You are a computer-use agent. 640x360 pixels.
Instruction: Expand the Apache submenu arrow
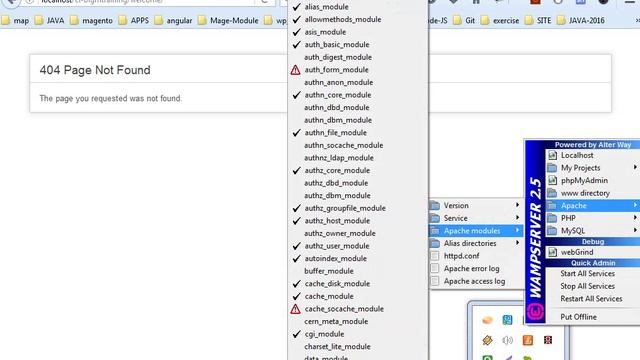[x=635, y=205]
